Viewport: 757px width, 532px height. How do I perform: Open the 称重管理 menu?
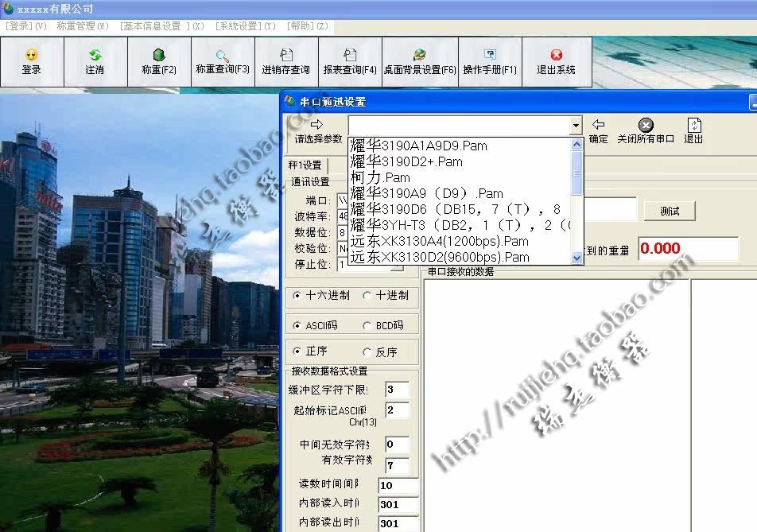[x=83, y=25]
